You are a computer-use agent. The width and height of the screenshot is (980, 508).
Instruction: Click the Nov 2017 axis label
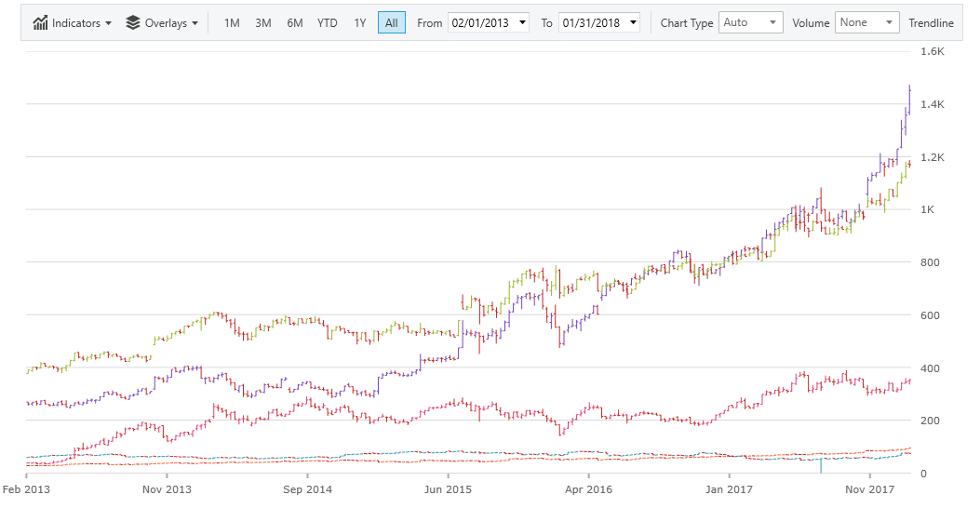click(870, 489)
